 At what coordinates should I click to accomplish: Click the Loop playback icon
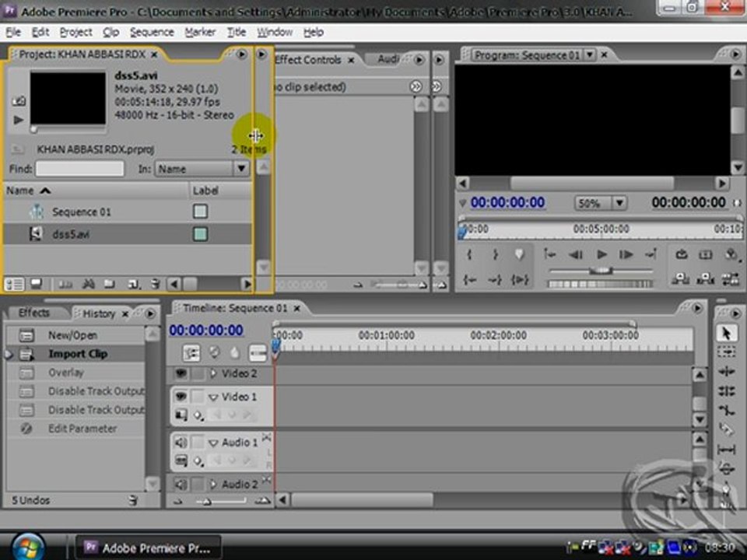682,255
